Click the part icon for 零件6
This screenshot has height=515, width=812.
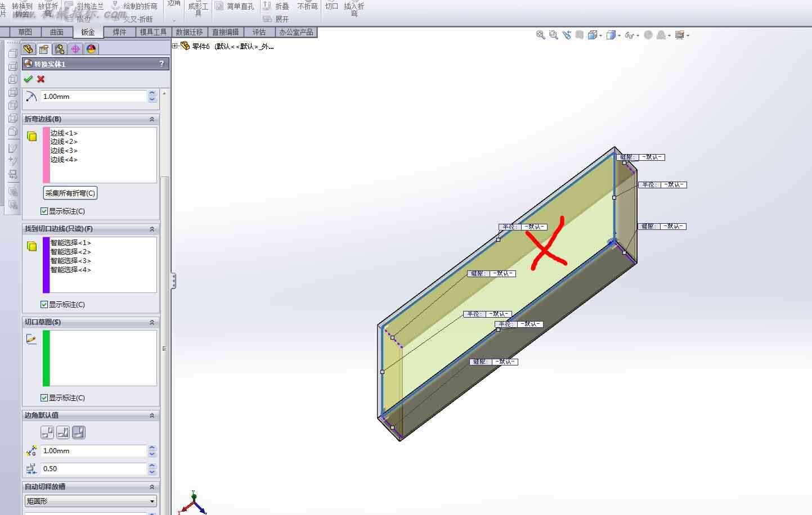click(x=185, y=46)
